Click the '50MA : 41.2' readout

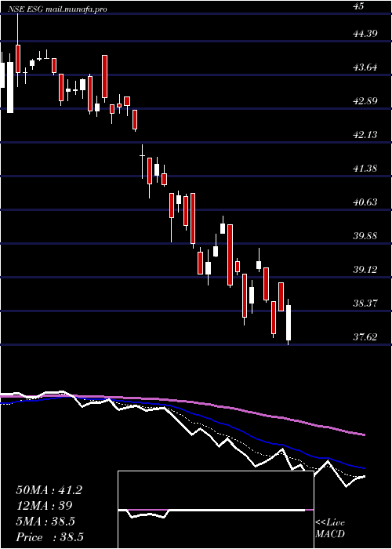pyautogui.click(x=49, y=490)
